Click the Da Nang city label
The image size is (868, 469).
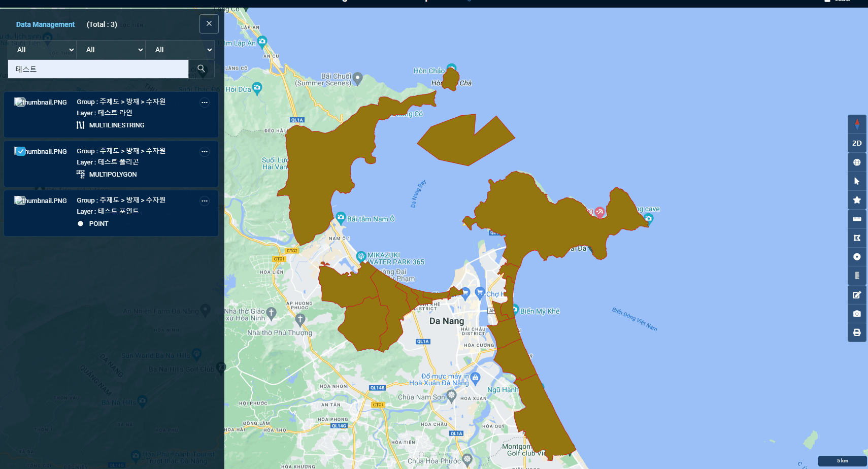pos(447,321)
